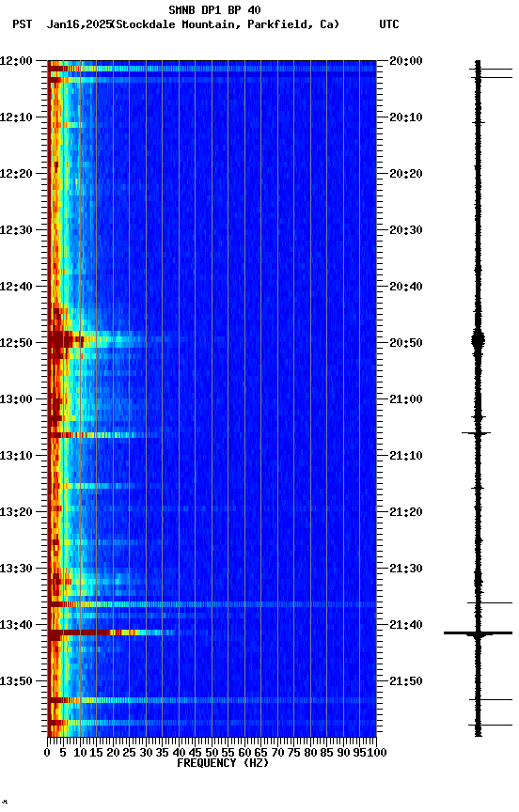The image size is (519, 812).
Task: Click the 12:20 PST time label
Action: click(x=16, y=174)
